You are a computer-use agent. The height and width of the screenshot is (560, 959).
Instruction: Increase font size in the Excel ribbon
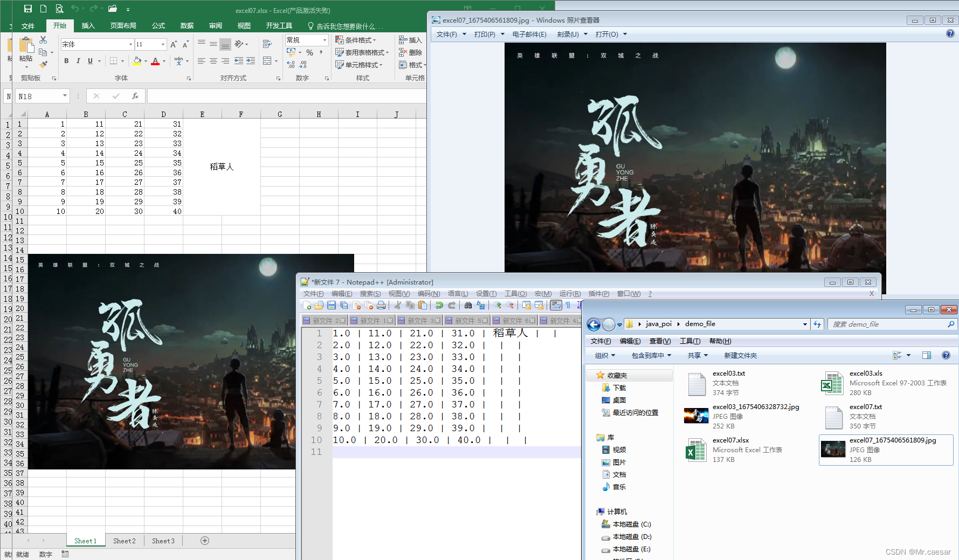coord(174,44)
